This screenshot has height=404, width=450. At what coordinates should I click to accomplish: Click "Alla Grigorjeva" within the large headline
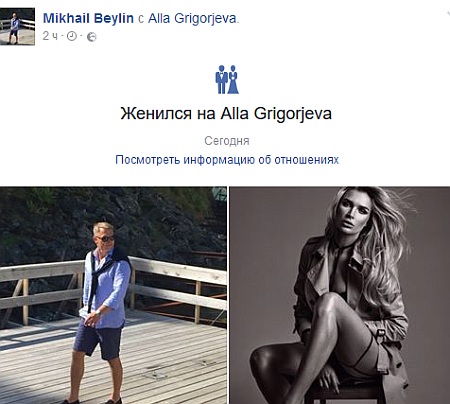pos(276,114)
